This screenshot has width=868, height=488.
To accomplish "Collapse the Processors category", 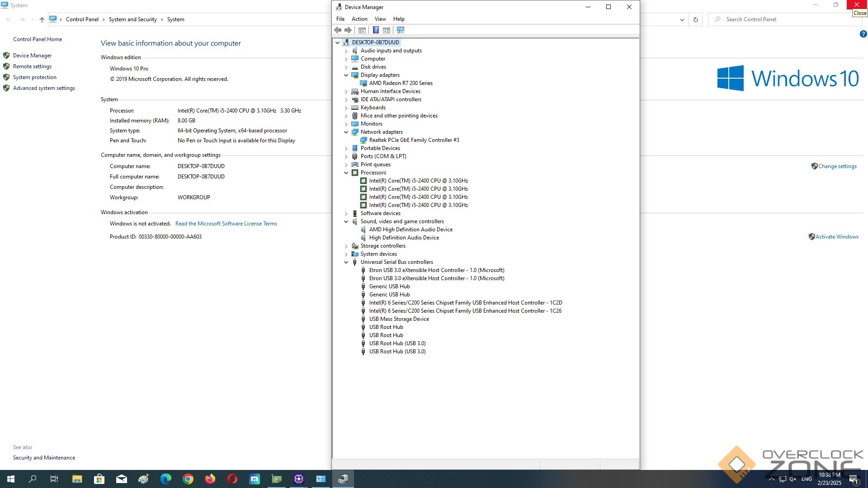I will point(346,173).
